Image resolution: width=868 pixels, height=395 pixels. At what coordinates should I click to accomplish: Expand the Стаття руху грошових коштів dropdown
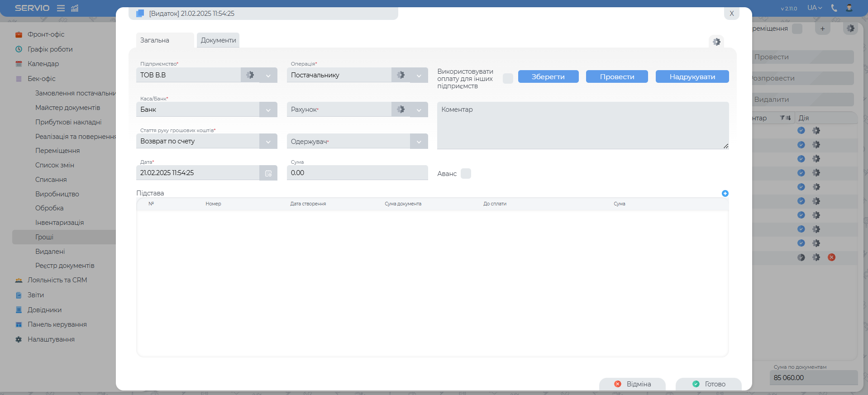268,142
